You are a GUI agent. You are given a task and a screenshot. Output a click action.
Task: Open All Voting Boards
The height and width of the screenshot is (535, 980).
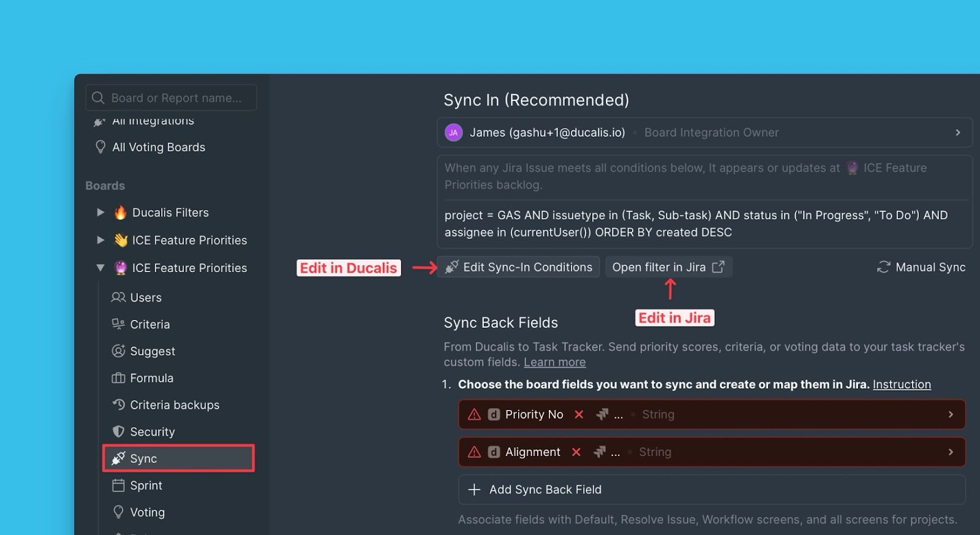158,147
